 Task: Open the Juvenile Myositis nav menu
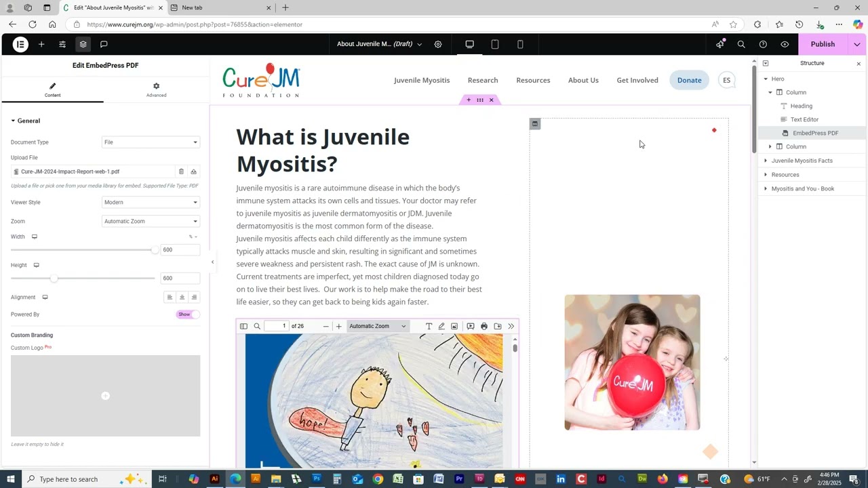click(422, 80)
